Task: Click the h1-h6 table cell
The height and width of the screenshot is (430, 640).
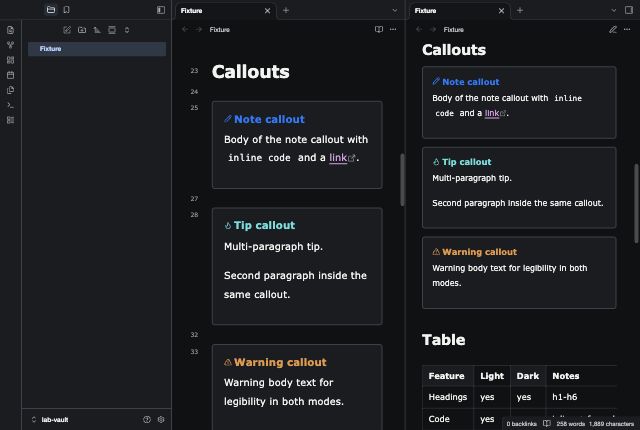Action: 581,397
